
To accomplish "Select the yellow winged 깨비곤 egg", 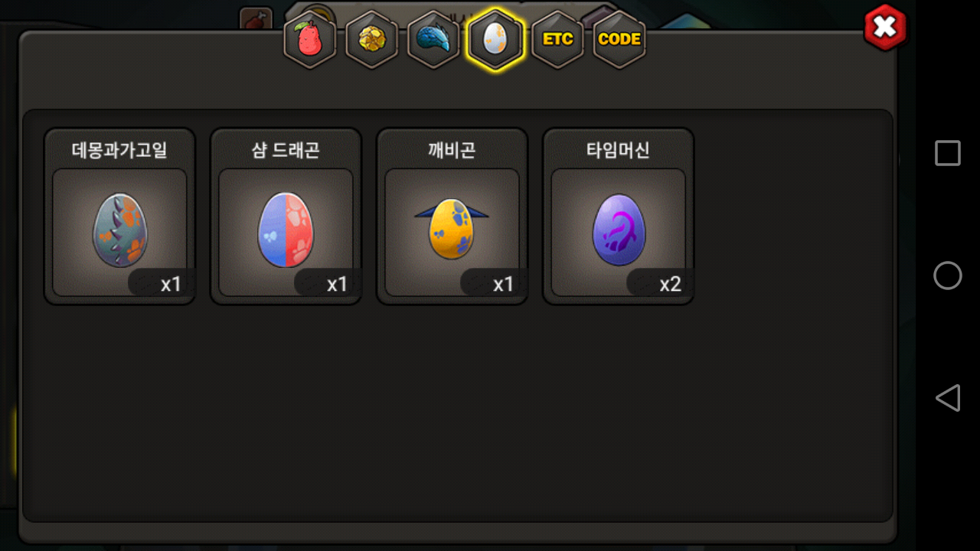I will click(452, 228).
